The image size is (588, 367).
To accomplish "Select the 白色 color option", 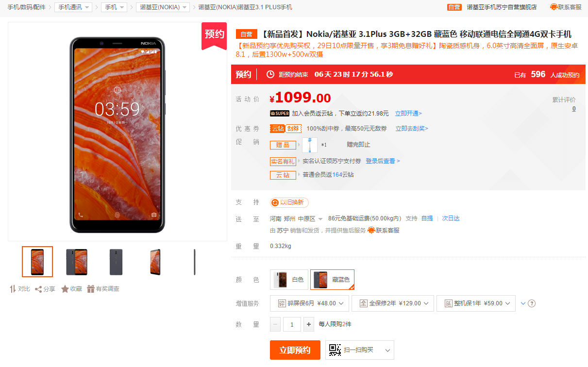I will [x=289, y=280].
